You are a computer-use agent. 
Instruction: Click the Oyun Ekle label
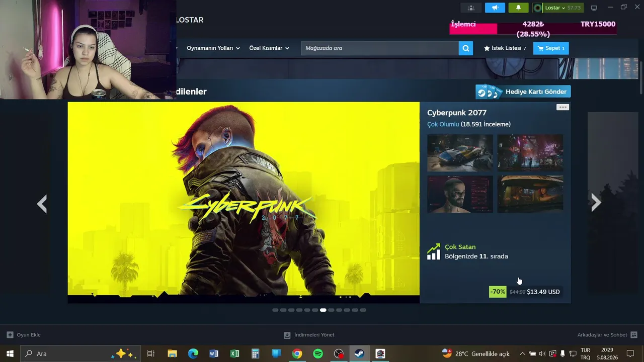[29, 335]
